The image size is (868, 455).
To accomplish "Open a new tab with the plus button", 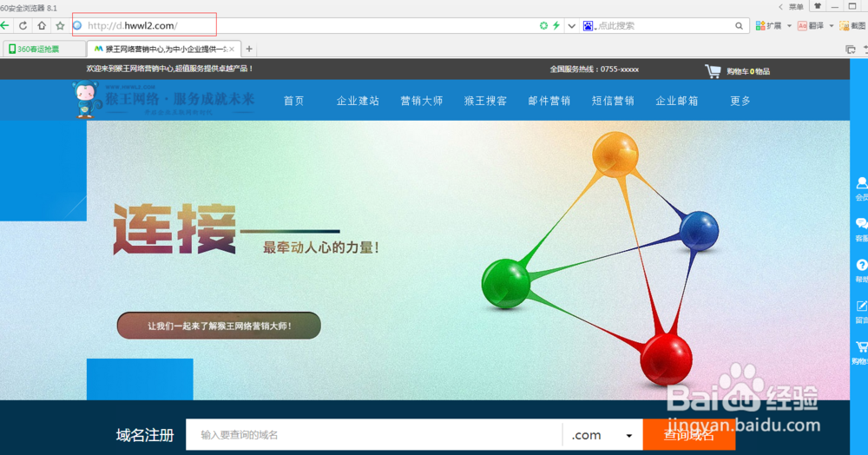I will pos(249,49).
